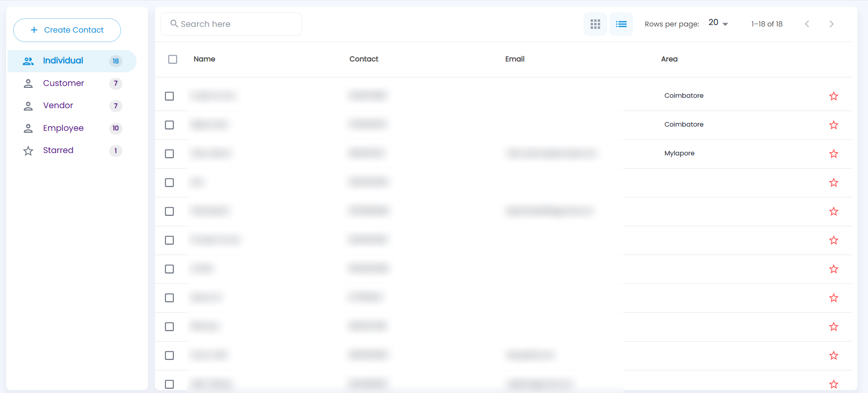Click the Search here input field
This screenshot has height=393, width=868.
pos(232,24)
